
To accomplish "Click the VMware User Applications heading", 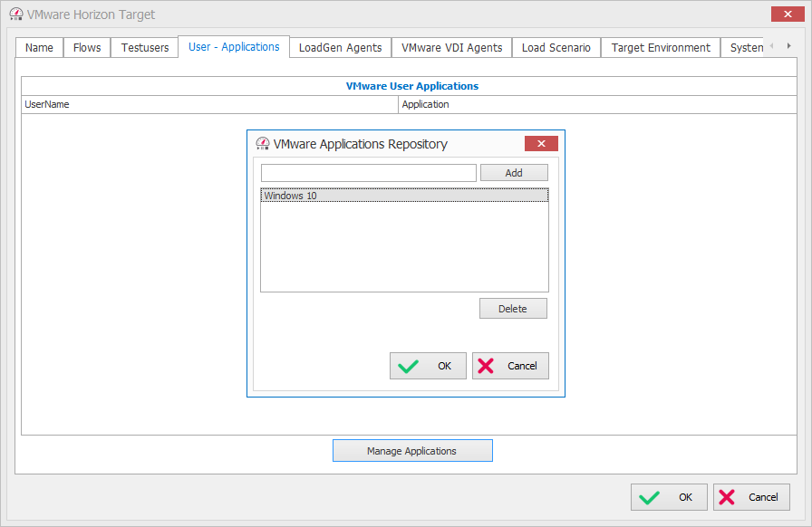I will click(412, 86).
